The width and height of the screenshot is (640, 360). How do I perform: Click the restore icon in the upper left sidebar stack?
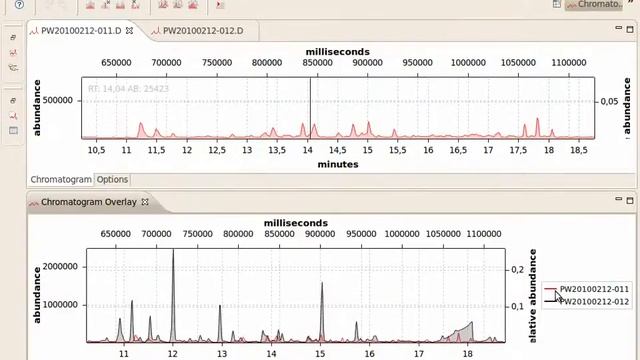(13, 38)
